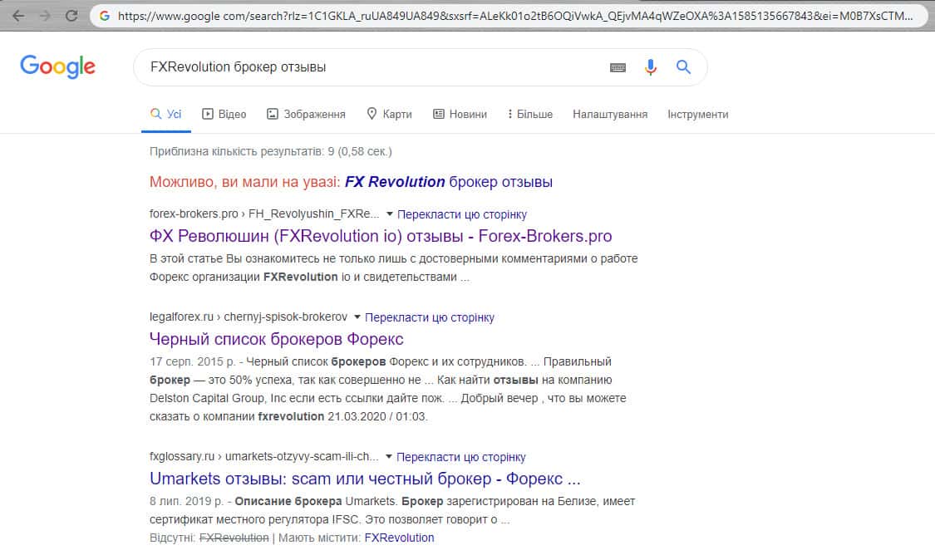This screenshot has width=935, height=560.
Task: Expand dropdown arrow next to legalforex.ru
Action: coord(357,317)
